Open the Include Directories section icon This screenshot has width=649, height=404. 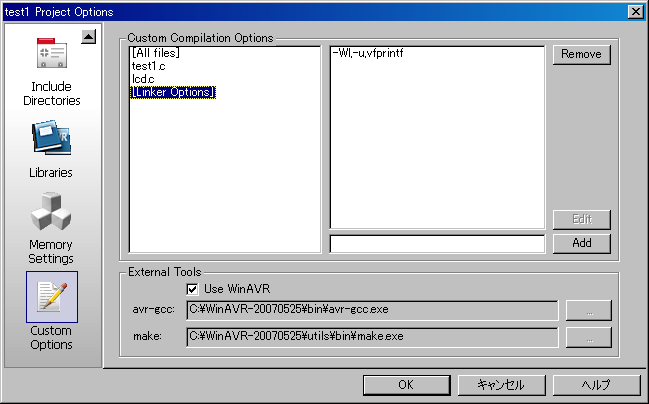(x=51, y=57)
